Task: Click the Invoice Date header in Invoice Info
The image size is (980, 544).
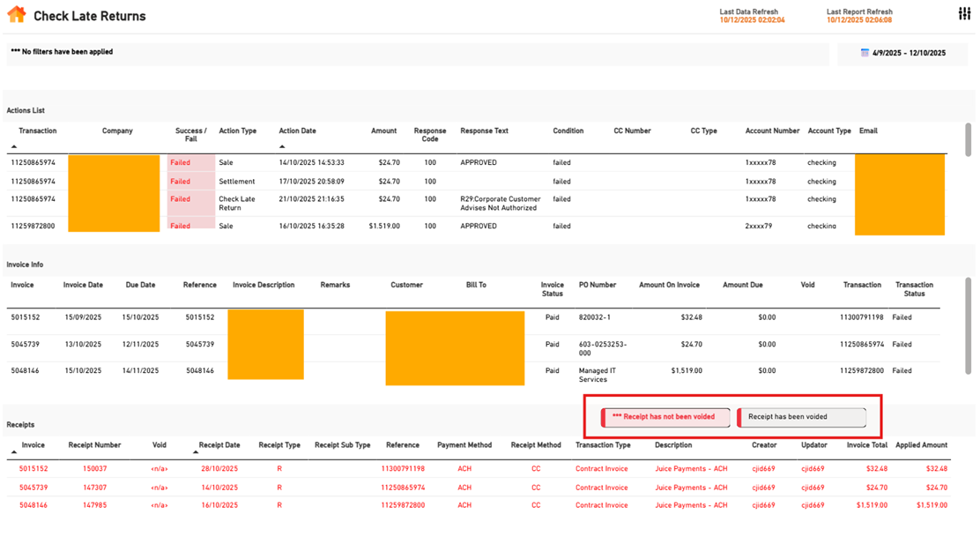Action: [83, 285]
